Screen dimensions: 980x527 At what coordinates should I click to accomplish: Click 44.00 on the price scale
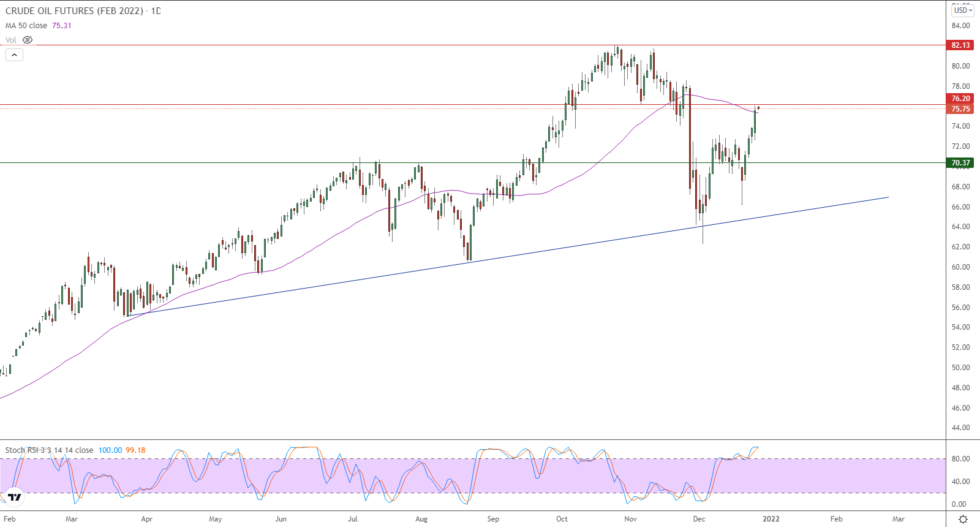tap(960, 428)
